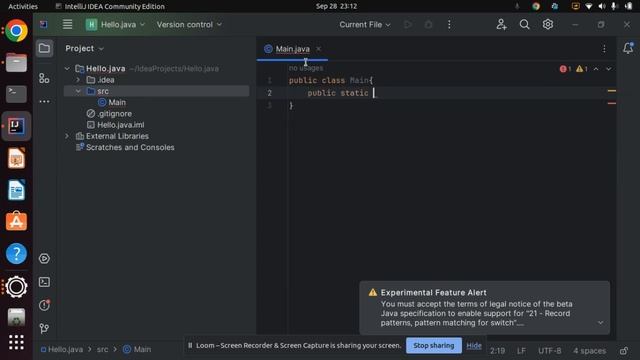
Task: Open Project view mode dropdown
Action: pos(84,49)
